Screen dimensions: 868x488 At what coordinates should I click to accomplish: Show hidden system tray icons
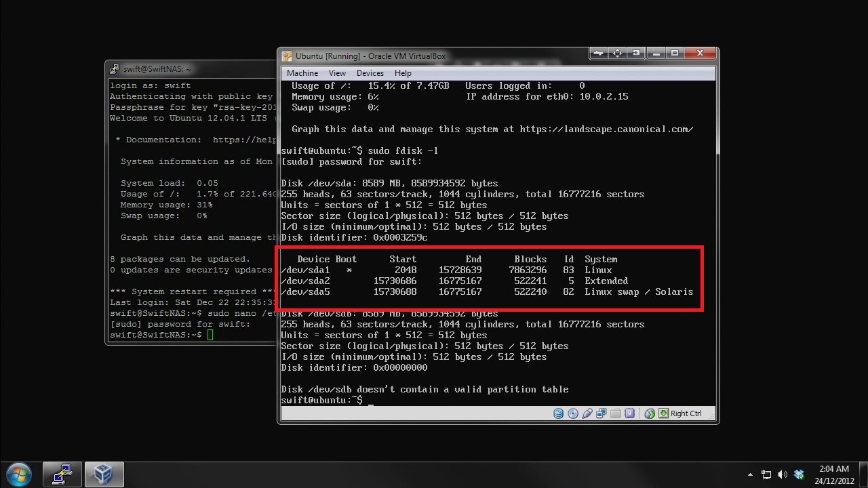coord(750,474)
